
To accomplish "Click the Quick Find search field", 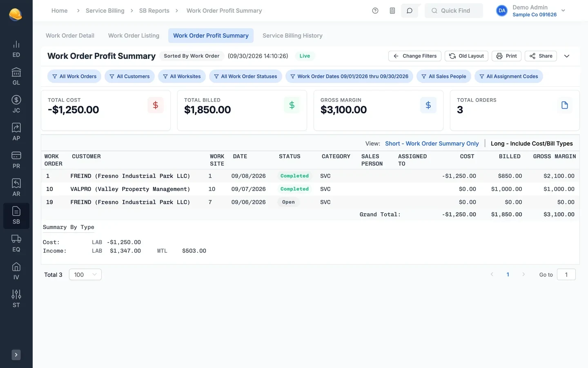I will [454, 11].
